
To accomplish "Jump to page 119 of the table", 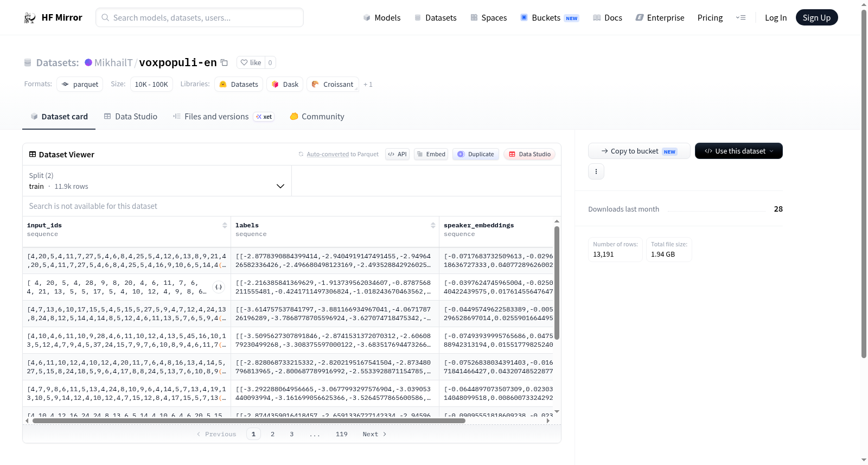I will (x=342, y=434).
